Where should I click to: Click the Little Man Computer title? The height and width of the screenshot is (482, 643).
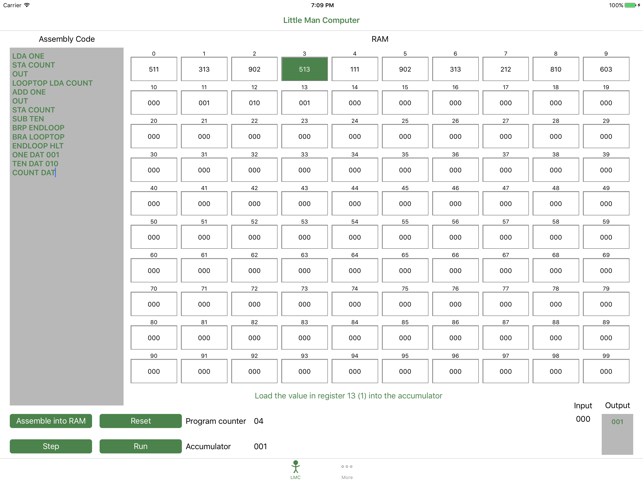coord(321,20)
